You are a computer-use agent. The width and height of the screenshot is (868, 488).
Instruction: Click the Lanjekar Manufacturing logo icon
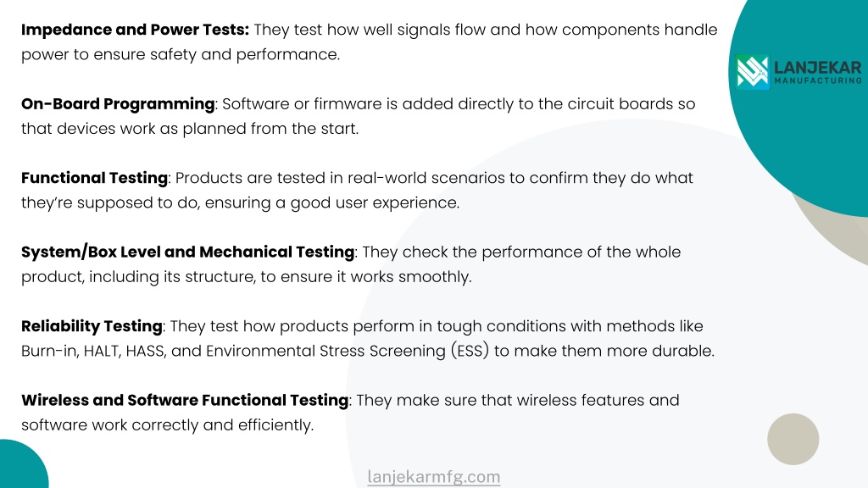pyautogui.click(x=753, y=72)
